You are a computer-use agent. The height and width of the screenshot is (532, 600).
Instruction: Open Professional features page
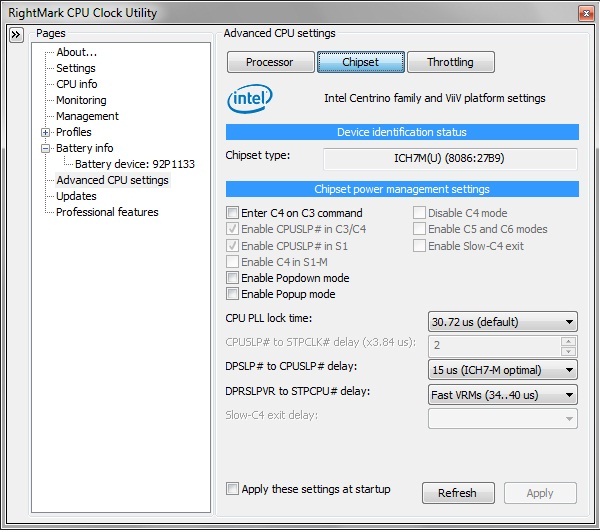tap(107, 212)
